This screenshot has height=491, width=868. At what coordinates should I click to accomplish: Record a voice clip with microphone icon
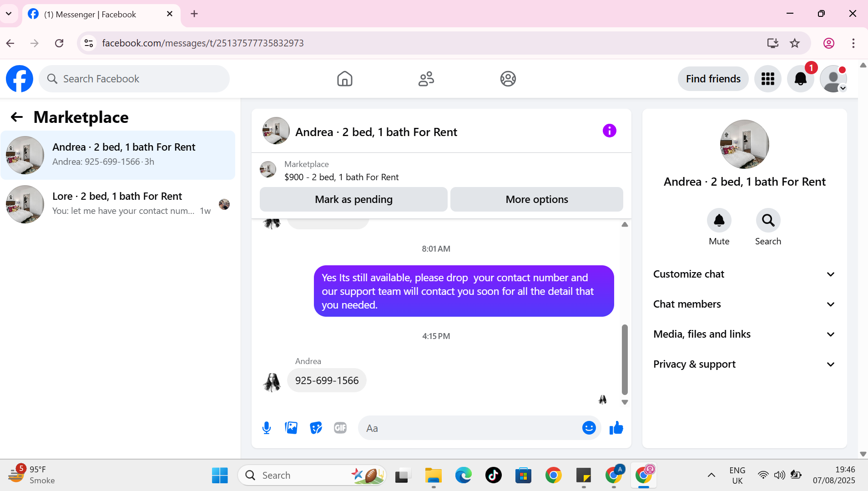click(267, 428)
